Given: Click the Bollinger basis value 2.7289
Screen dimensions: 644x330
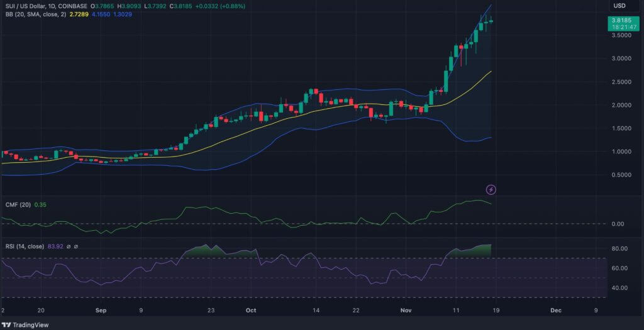Looking at the screenshot, I should click(x=80, y=14).
